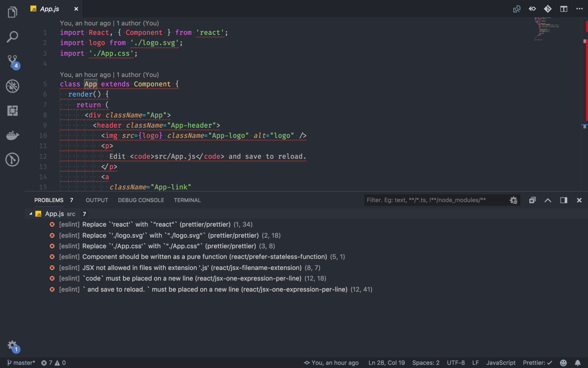
Task: Open the Extensions view
Action: pos(12,111)
